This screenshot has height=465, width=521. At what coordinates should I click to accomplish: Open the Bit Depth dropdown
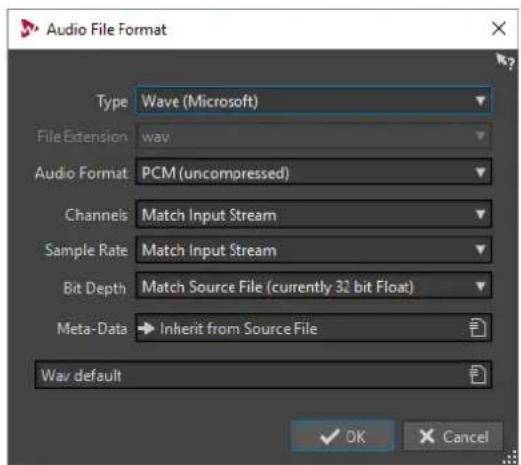tap(313, 286)
